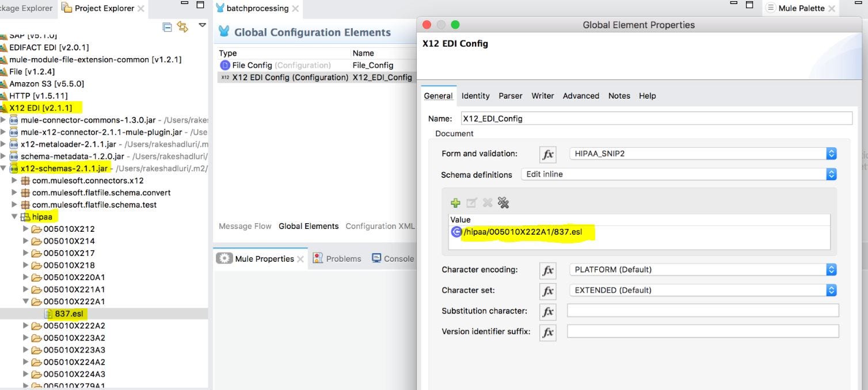The image size is (868, 390).
Task: Toggle fx expression for Form and validation
Action: tap(548, 154)
